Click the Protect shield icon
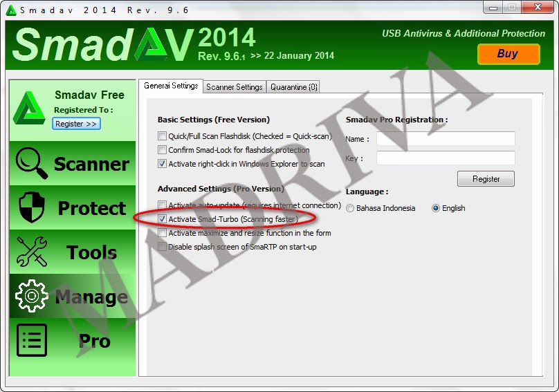 coord(32,207)
